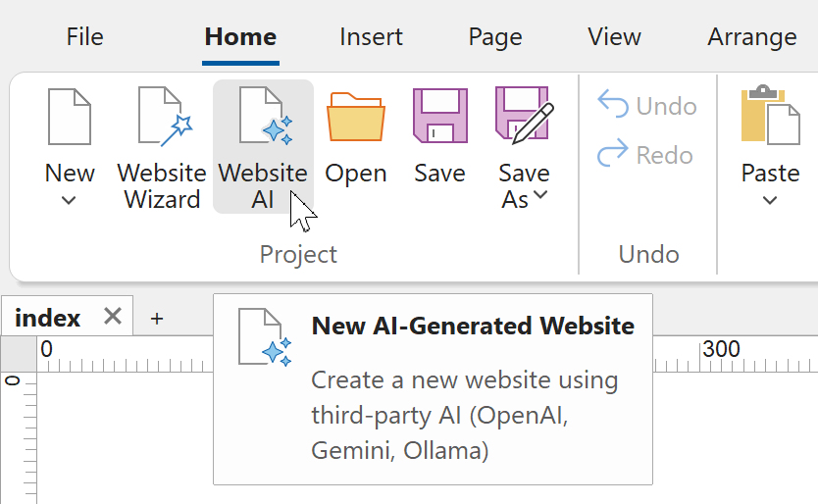Open the View ribbon tab

pos(614,37)
